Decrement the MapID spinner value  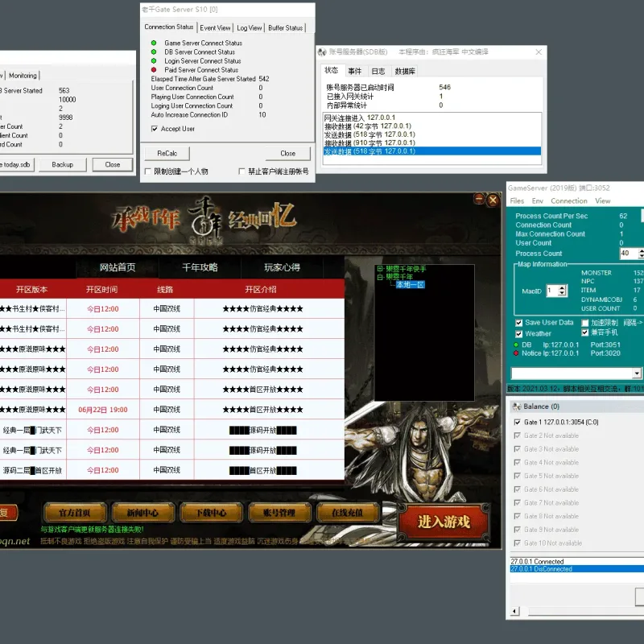(x=563, y=294)
